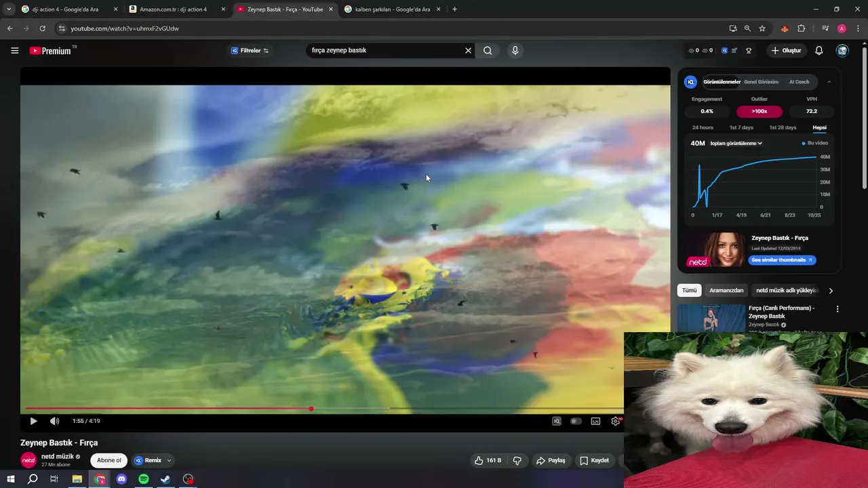Mute the video volume
The width and height of the screenshot is (868, 488).
tap(54, 421)
